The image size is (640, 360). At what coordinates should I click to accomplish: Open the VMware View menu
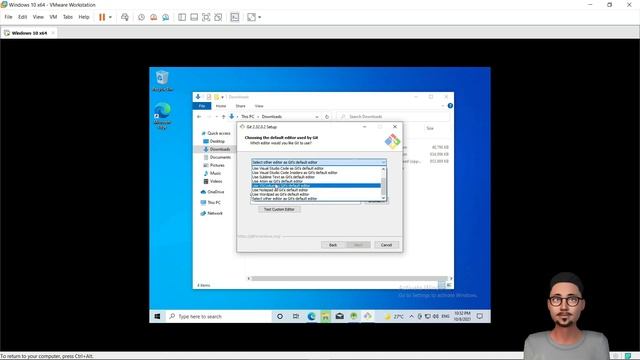[38, 17]
